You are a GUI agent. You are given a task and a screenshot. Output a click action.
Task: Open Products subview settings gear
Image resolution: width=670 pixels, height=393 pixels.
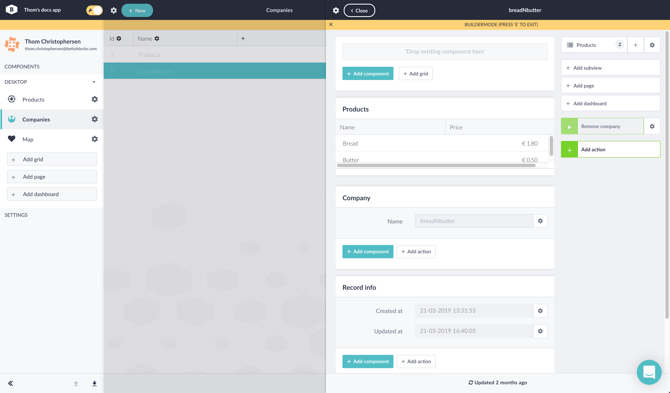click(x=652, y=45)
